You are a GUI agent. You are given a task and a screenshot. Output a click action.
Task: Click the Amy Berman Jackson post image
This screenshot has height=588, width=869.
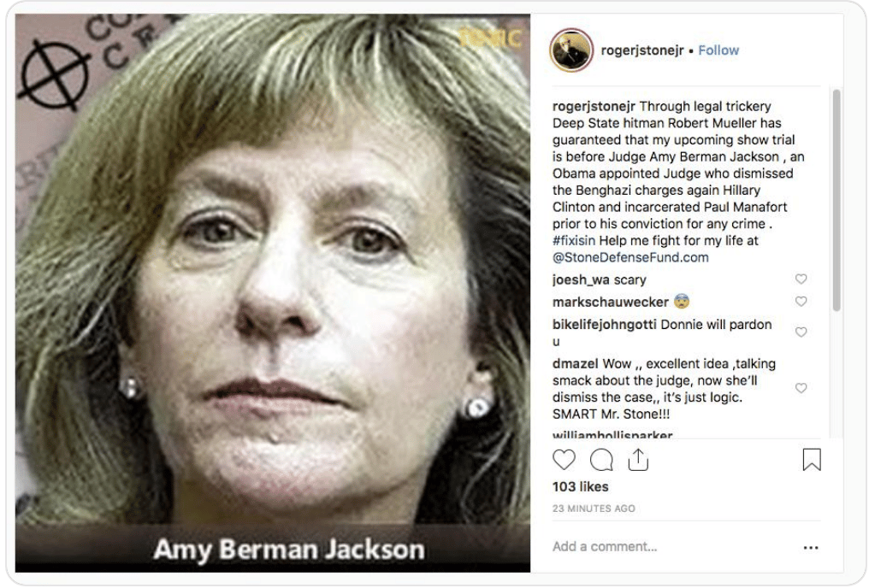(273, 293)
